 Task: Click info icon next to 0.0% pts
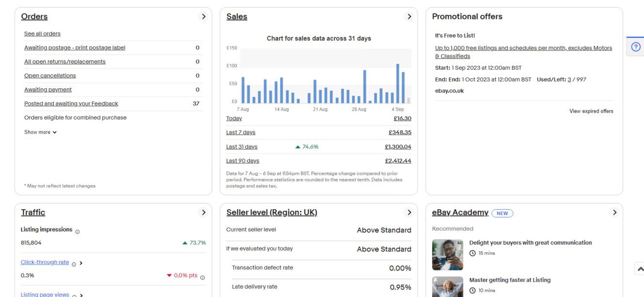(202, 277)
